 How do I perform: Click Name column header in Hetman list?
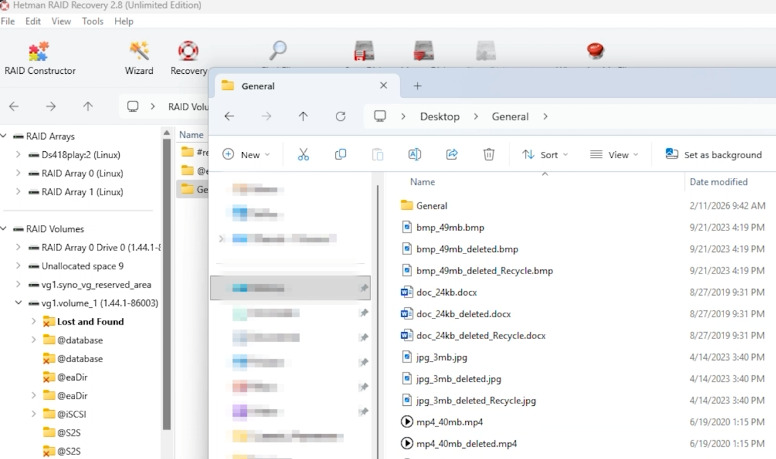[192, 135]
